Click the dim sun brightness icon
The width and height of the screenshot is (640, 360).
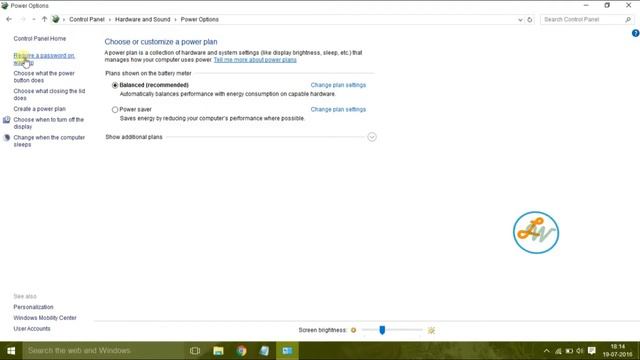point(353,330)
